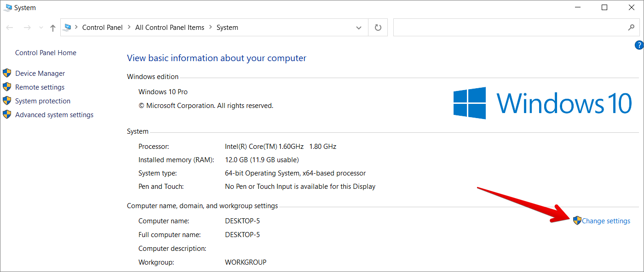Open Help using the question mark icon
644x272 pixels.
639,45
